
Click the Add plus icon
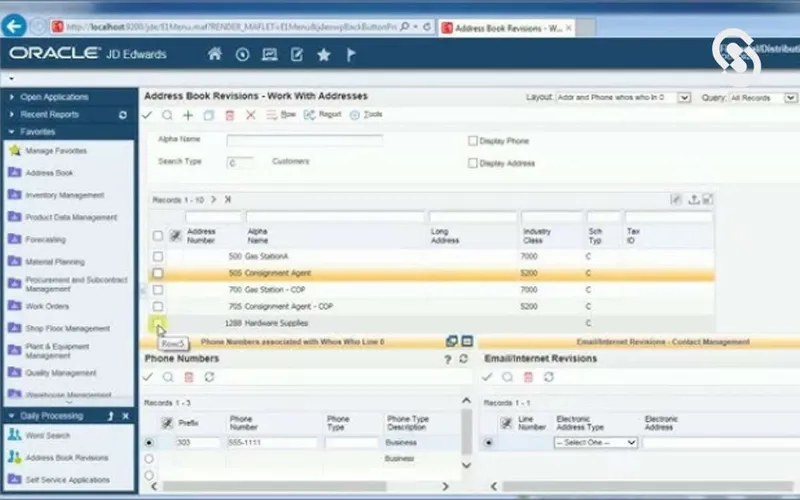(x=188, y=115)
